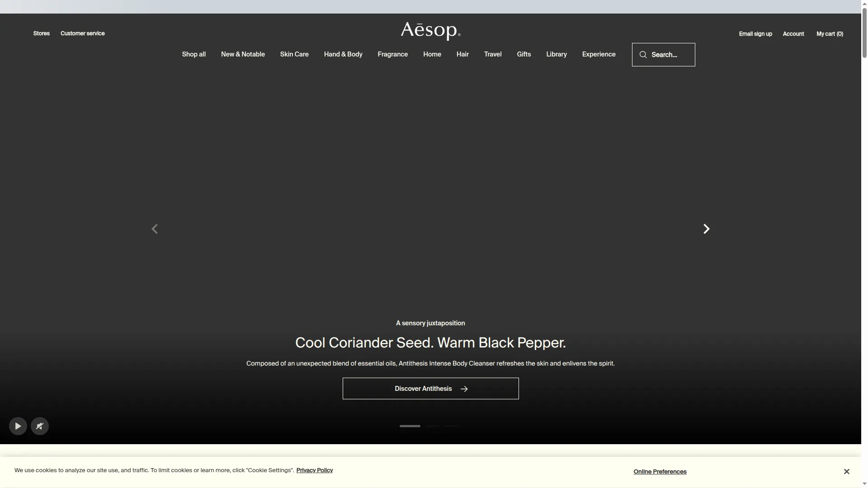Open the Gifts menu
Screen dimensions: 868x488
pos(524,54)
